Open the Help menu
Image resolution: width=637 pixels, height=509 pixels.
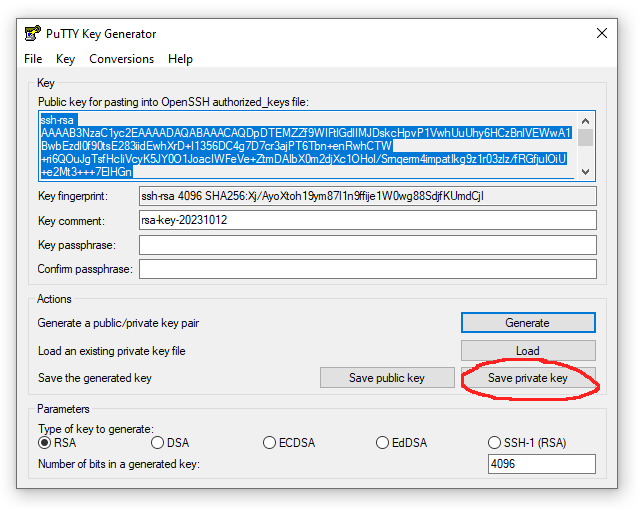pyautogui.click(x=180, y=59)
